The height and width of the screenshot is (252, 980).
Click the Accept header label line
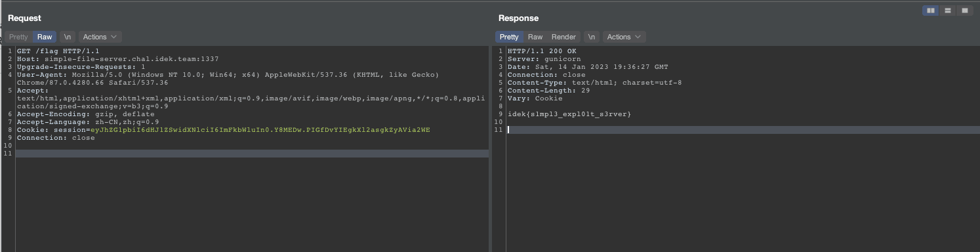tap(33, 91)
